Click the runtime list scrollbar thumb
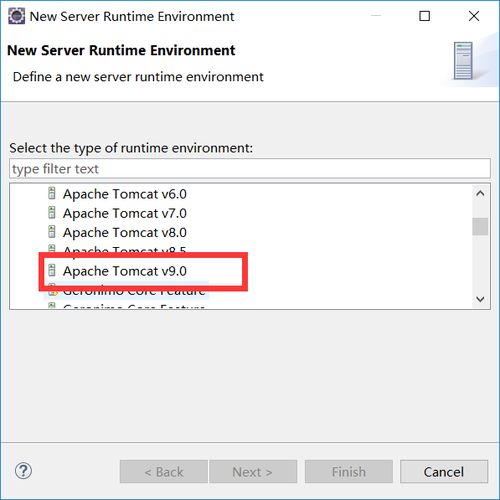 [x=480, y=226]
